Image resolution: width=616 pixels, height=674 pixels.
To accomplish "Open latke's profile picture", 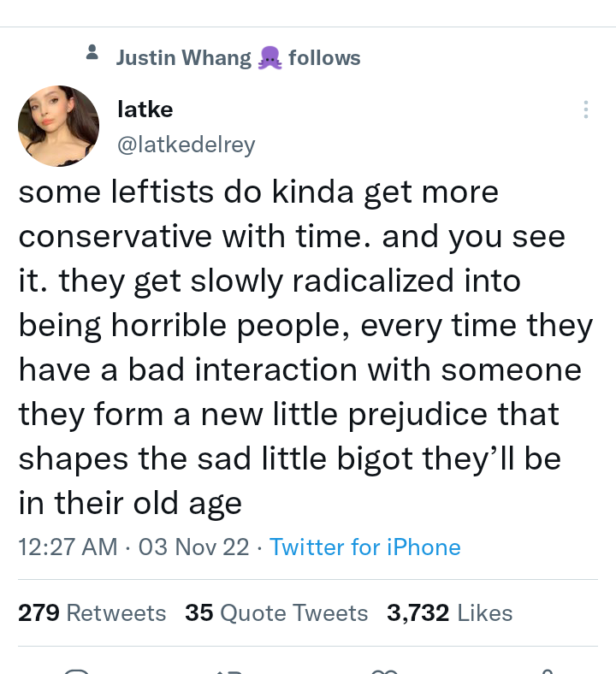I will [x=58, y=127].
